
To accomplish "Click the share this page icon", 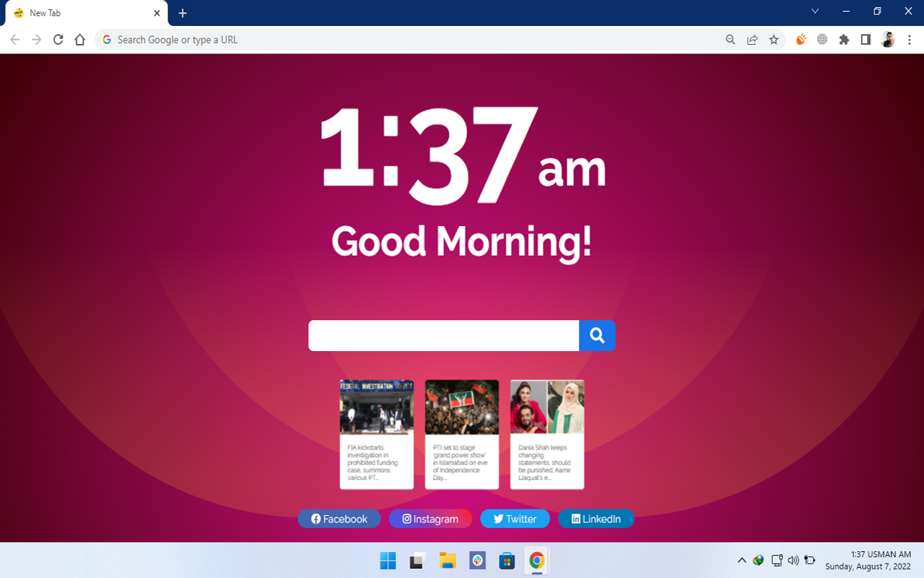I will click(x=752, y=40).
